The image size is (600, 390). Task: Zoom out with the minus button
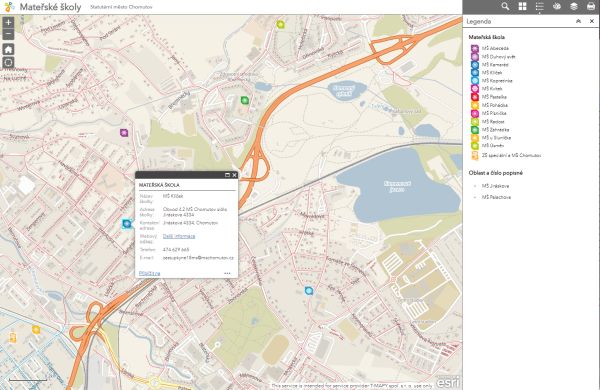[x=8, y=34]
